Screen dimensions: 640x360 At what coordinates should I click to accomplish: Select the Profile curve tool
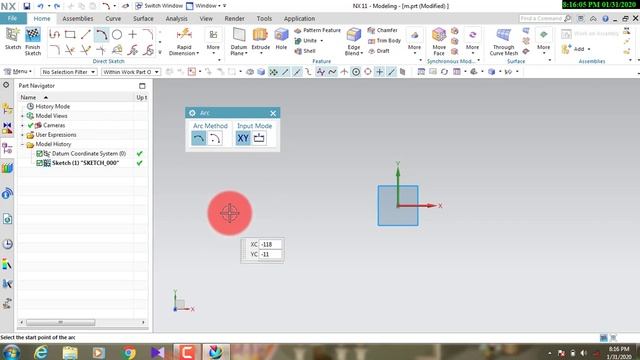coord(54,35)
